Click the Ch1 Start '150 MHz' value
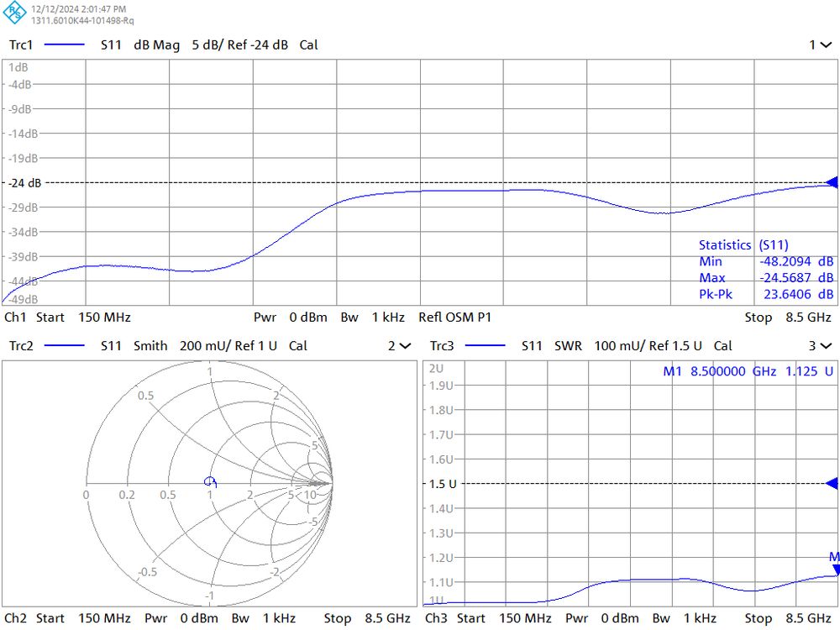Viewport: 840px width, 630px height. tap(104, 318)
